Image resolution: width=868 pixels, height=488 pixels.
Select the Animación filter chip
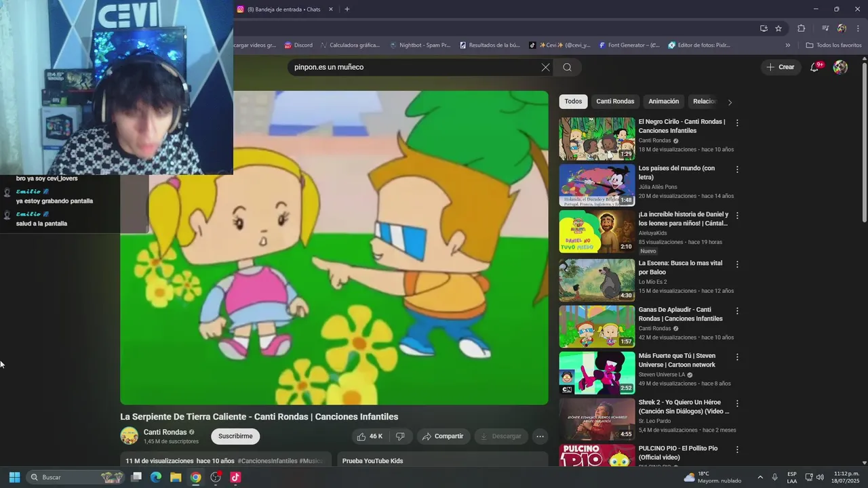[x=663, y=102]
